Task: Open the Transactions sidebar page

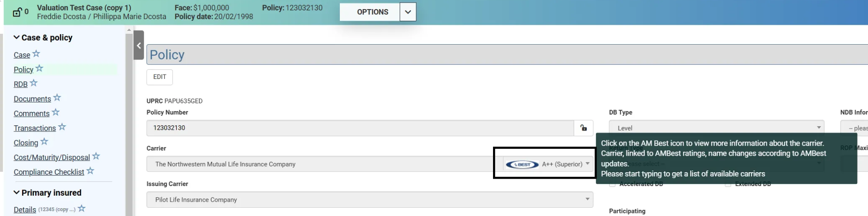Action: 35,128
